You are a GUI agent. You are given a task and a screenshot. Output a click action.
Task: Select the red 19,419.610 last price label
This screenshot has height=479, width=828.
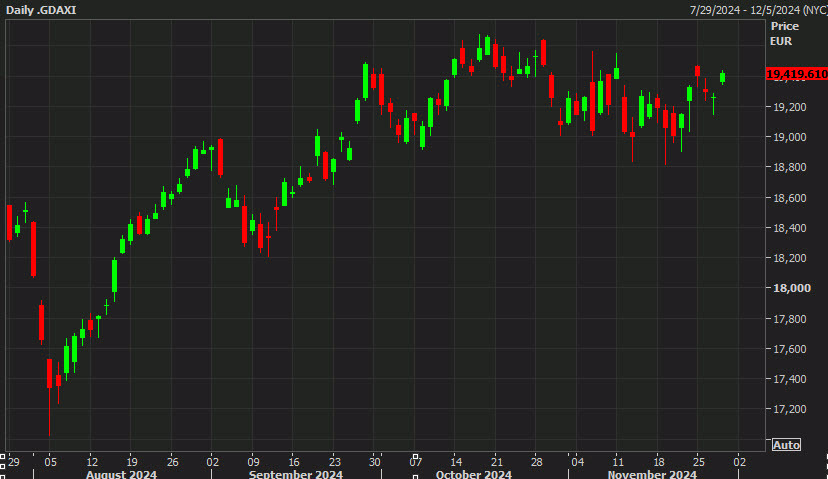pos(796,74)
